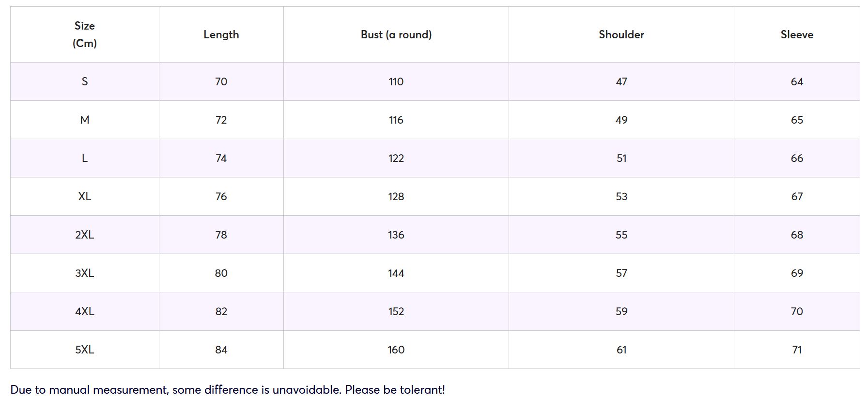Select the 4XL size row label
The height and width of the screenshot is (400, 868).
85,311
